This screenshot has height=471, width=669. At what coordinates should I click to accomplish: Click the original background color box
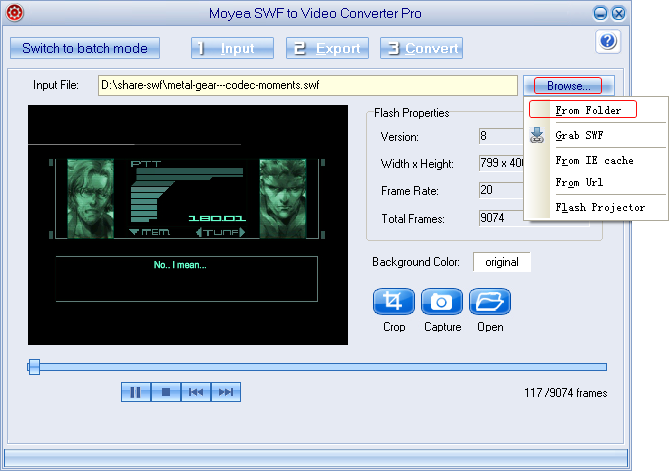click(502, 262)
